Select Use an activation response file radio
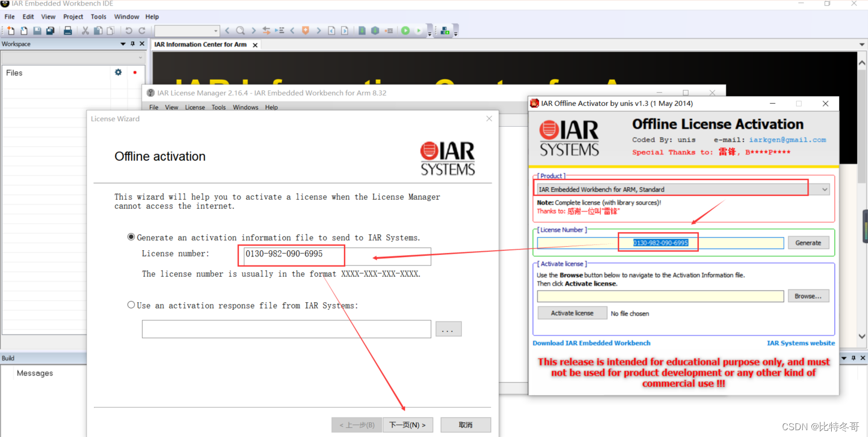 coord(131,305)
